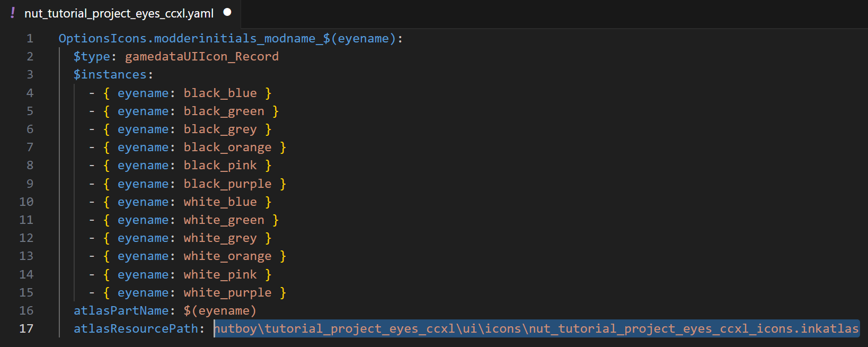The image size is (868, 347).
Task: Click line number 1 in the gutter
Action: point(30,39)
